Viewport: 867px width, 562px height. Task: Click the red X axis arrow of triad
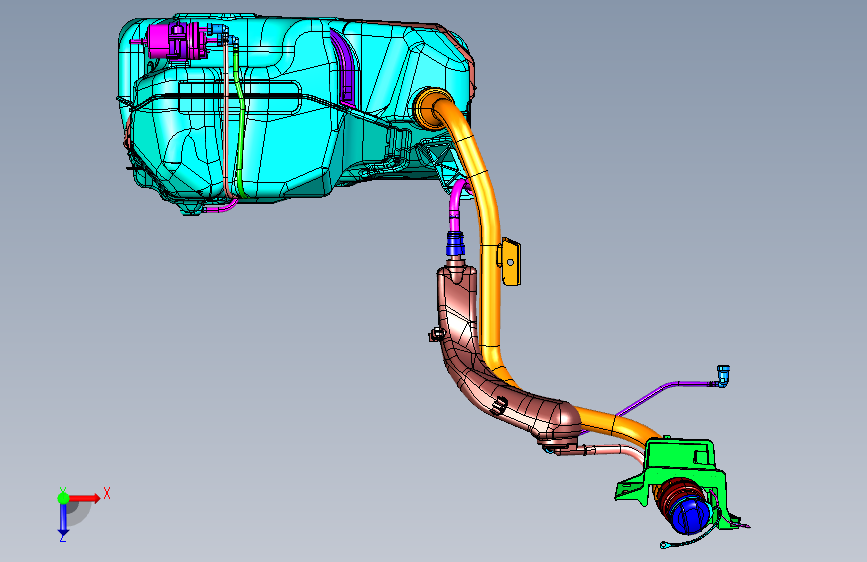(x=84, y=498)
